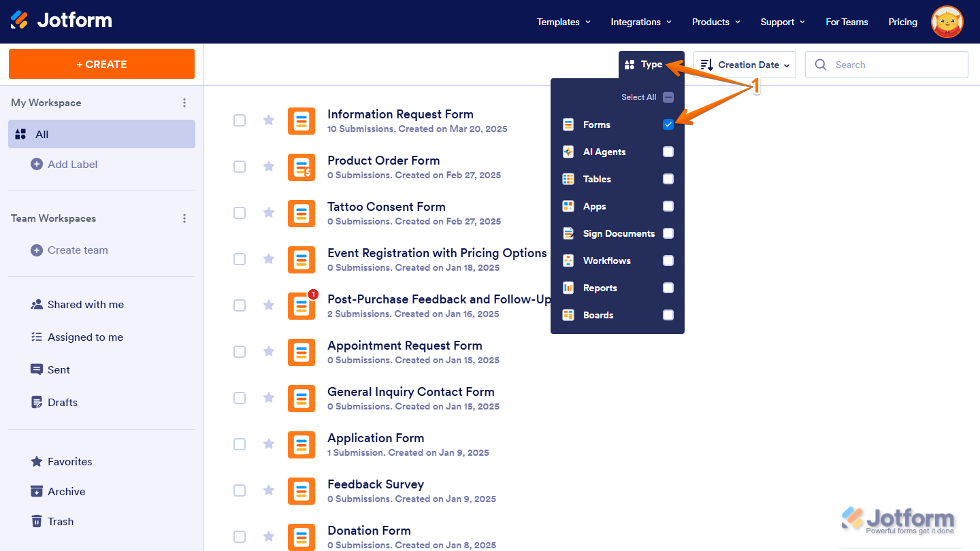Screen dimensions: 980x551
Task: Tick the Select All checkbox in Type filter
Action: pyautogui.click(x=668, y=97)
